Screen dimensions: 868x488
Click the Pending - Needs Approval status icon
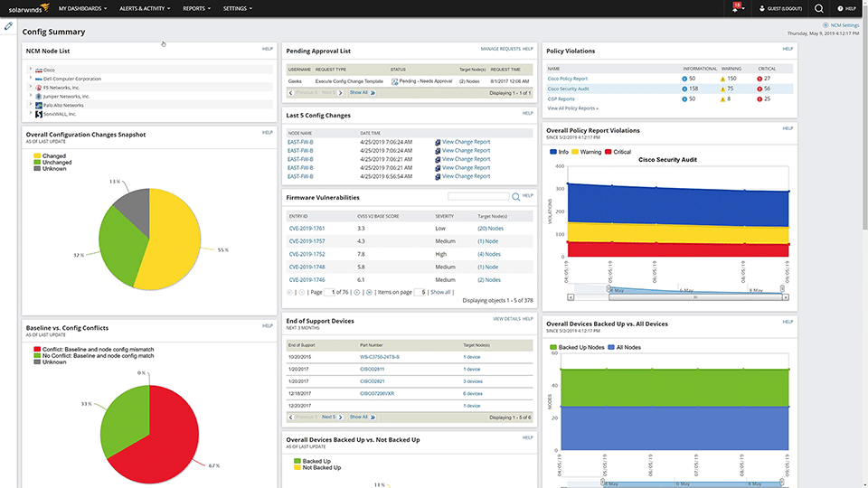[395, 81]
